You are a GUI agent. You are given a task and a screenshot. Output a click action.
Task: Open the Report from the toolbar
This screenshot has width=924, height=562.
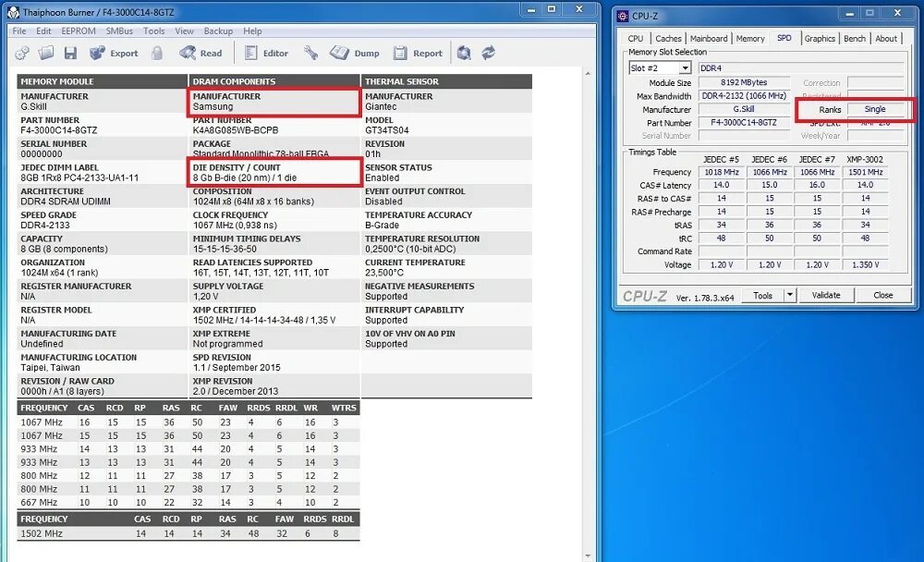[x=418, y=53]
